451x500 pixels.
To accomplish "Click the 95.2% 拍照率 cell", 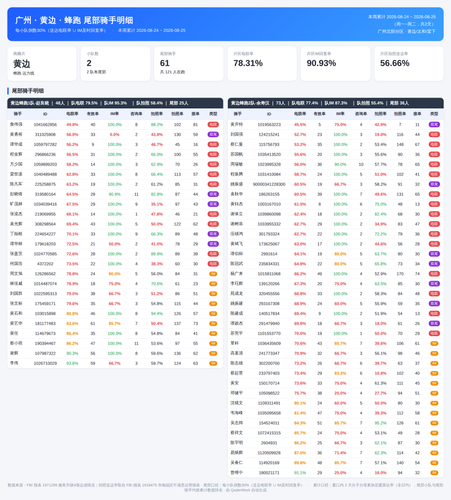I will [380, 423].
